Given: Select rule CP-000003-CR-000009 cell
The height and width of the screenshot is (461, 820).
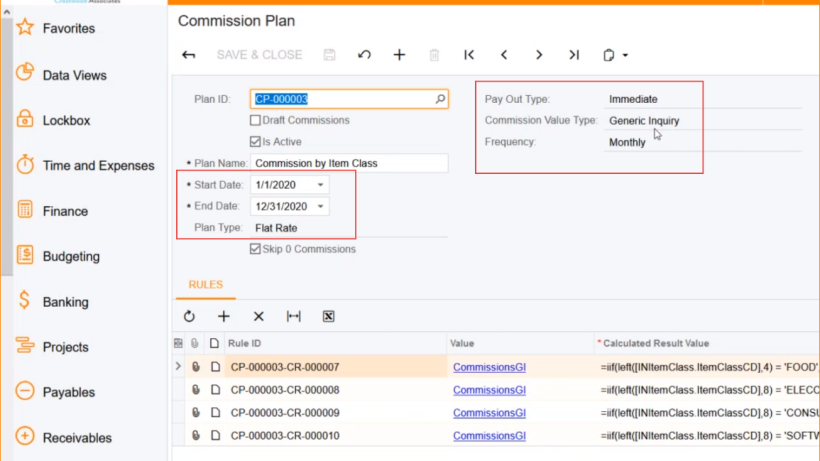Looking at the screenshot, I should 335,413.
